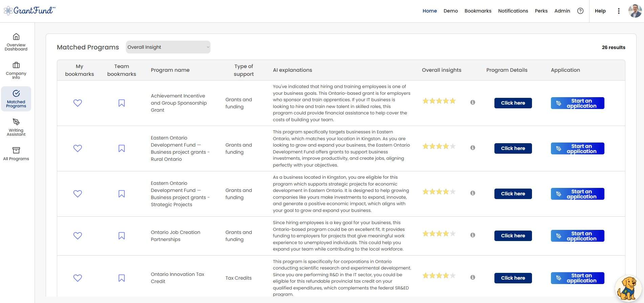Screen dimensions: 644x303
Task: Click the help question mark icon
Action: [580, 11]
